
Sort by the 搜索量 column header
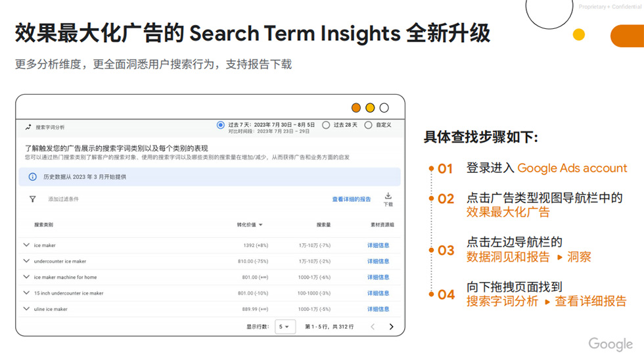tap(323, 225)
